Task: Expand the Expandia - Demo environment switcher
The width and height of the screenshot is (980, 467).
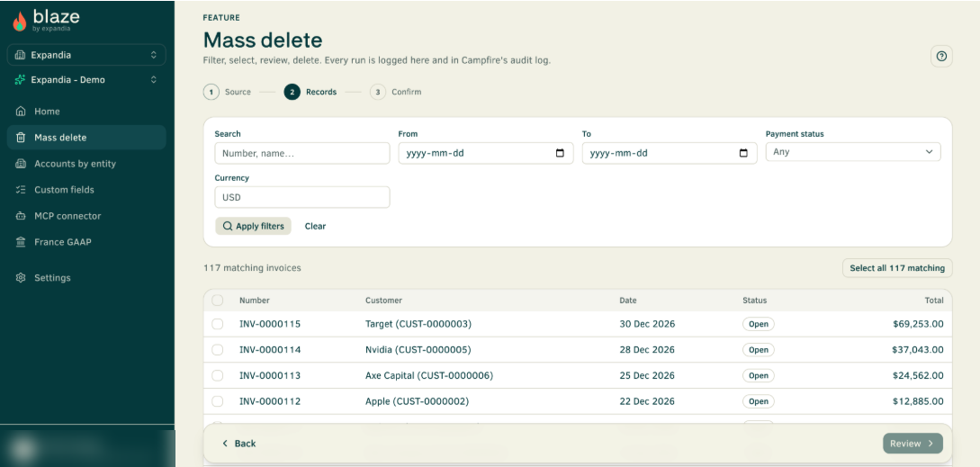Action: (x=86, y=80)
